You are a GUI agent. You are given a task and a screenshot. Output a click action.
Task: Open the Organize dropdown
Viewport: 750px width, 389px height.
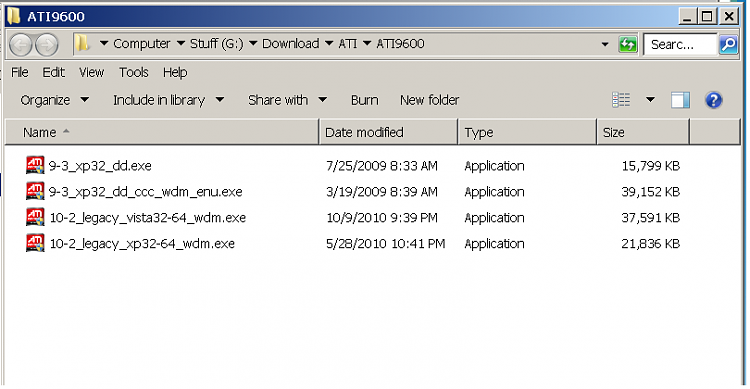coord(55,100)
